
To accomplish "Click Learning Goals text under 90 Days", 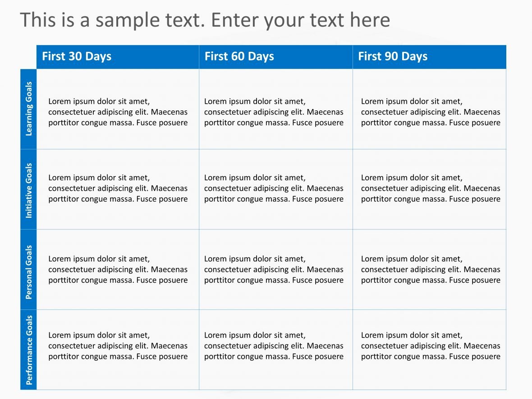I will pyautogui.click(x=431, y=112).
